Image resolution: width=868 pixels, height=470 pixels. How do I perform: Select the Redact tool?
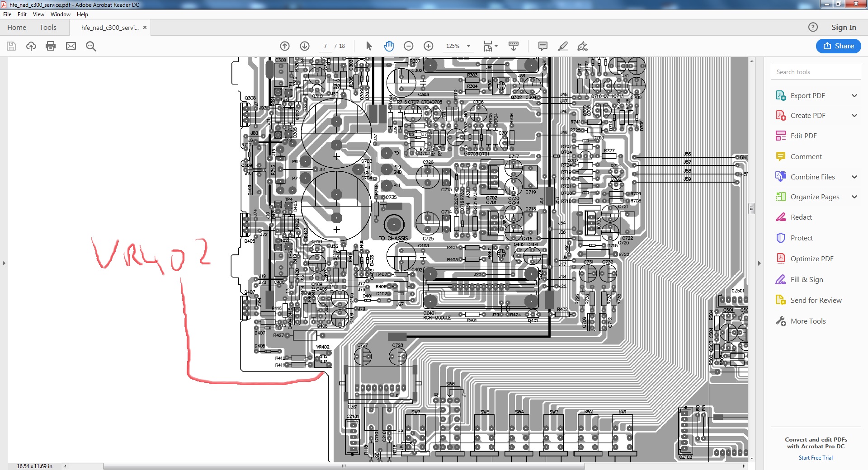tap(801, 217)
